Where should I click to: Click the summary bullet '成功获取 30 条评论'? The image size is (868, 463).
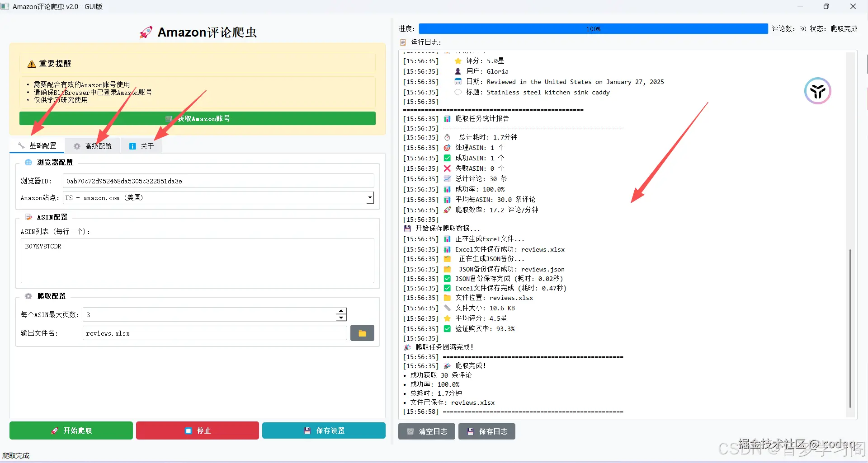click(441, 375)
